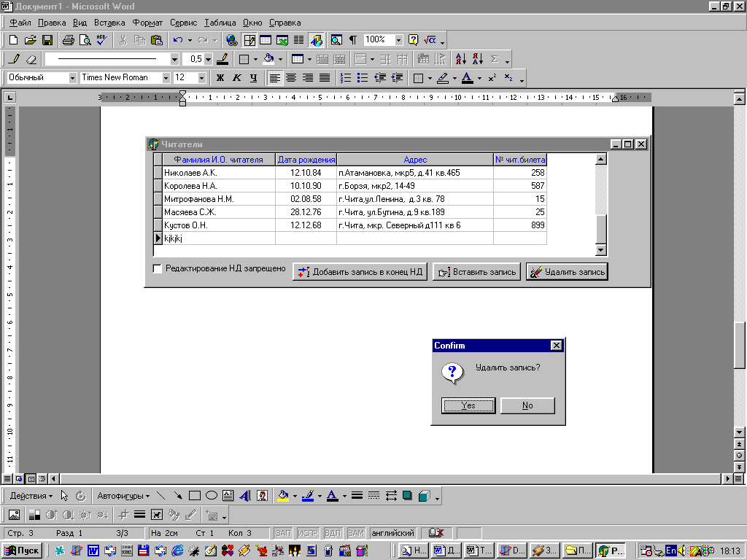Open the 'Формат' menu
This screenshot has height=560, width=747.
147,23
